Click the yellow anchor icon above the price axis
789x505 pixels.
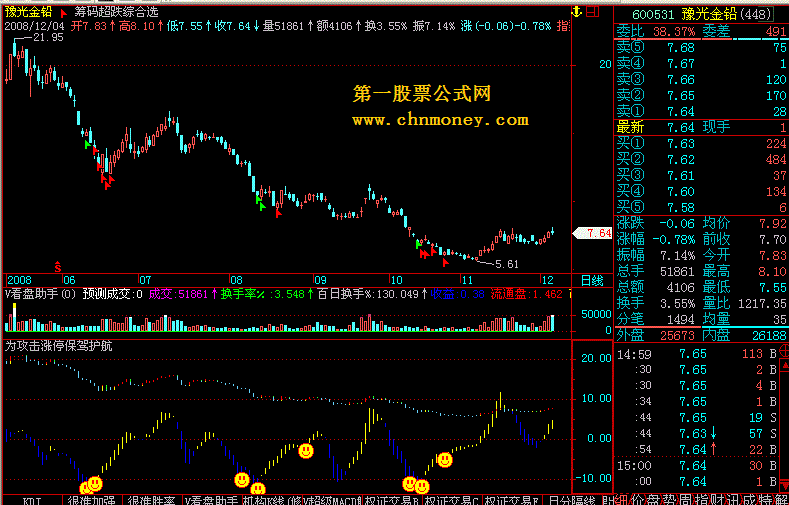pyautogui.click(x=577, y=11)
